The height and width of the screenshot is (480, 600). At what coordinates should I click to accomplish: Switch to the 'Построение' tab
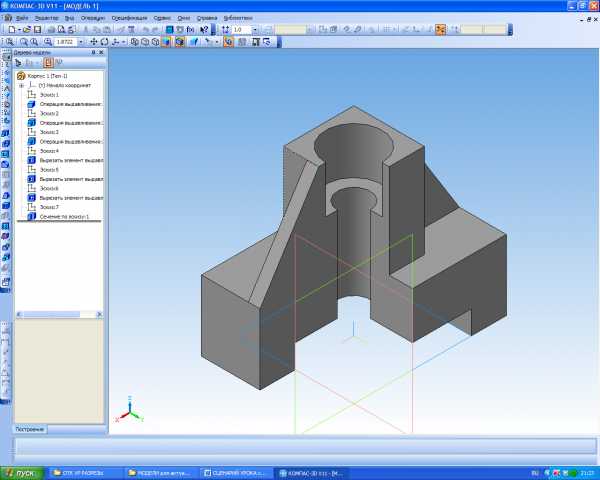tap(30, 429)
